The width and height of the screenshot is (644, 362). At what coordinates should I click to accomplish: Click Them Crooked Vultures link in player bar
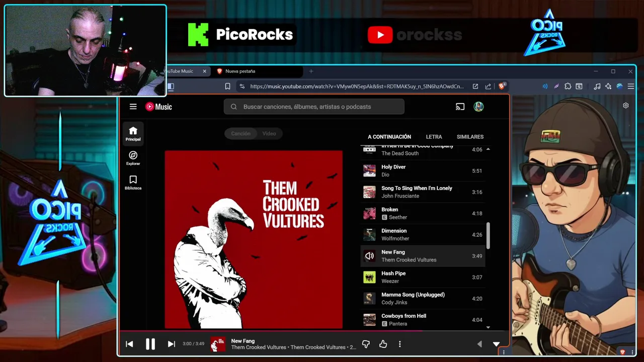pyautogui.click(x=259, y=347)
